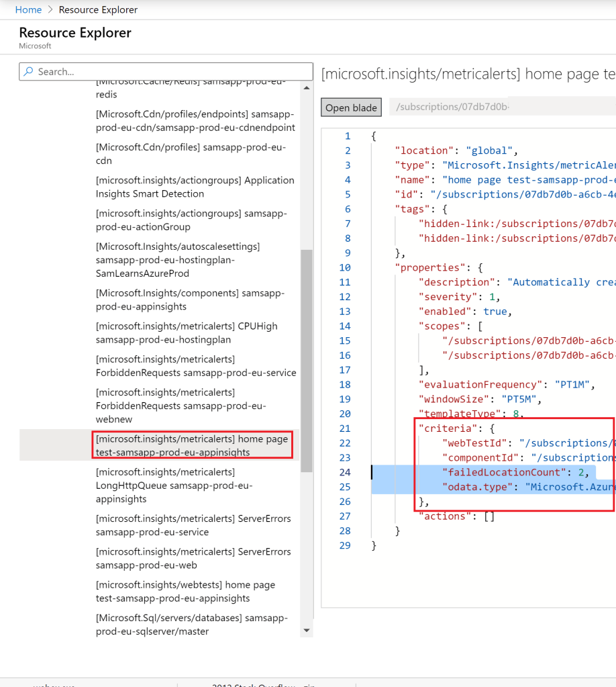
Task: Open the webtests home page test resource
Action: pos(185,592)
